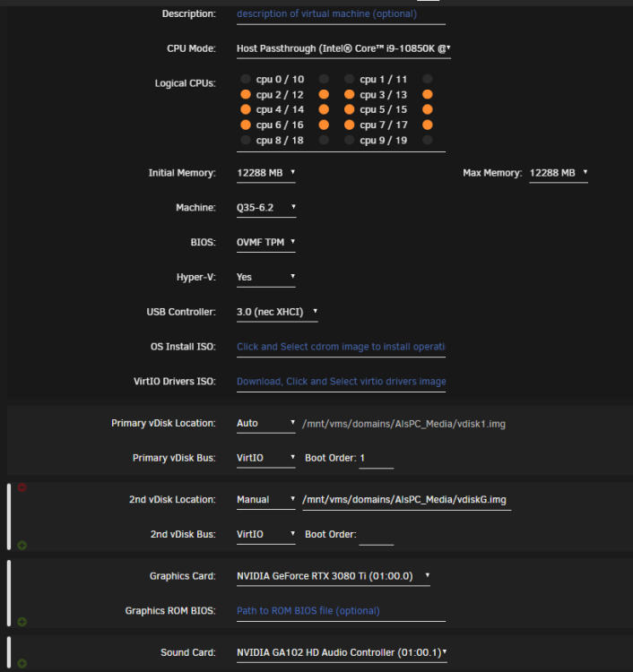Click the 'Max Memory:' label
Viewport: 633px width, 672px height.
[492, 173]
